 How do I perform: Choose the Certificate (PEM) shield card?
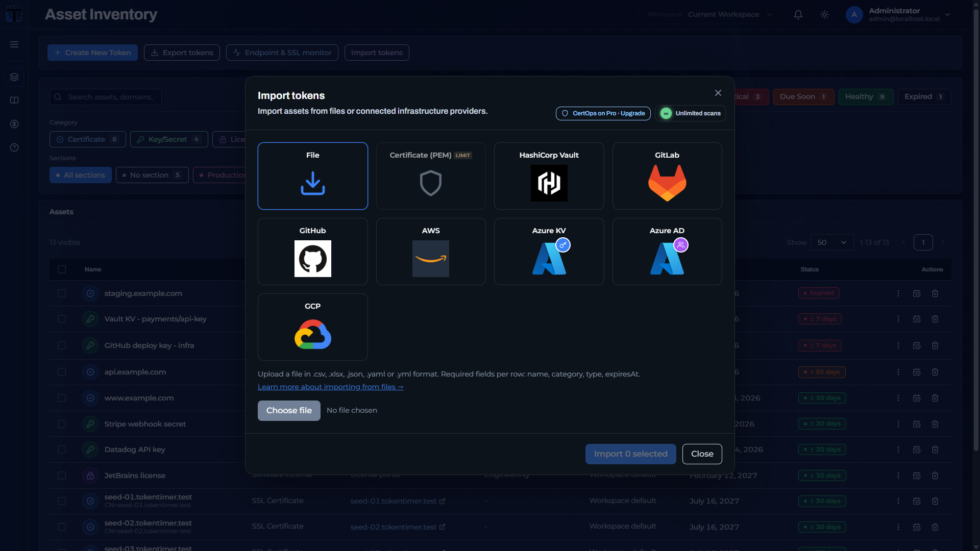point(431,176)
